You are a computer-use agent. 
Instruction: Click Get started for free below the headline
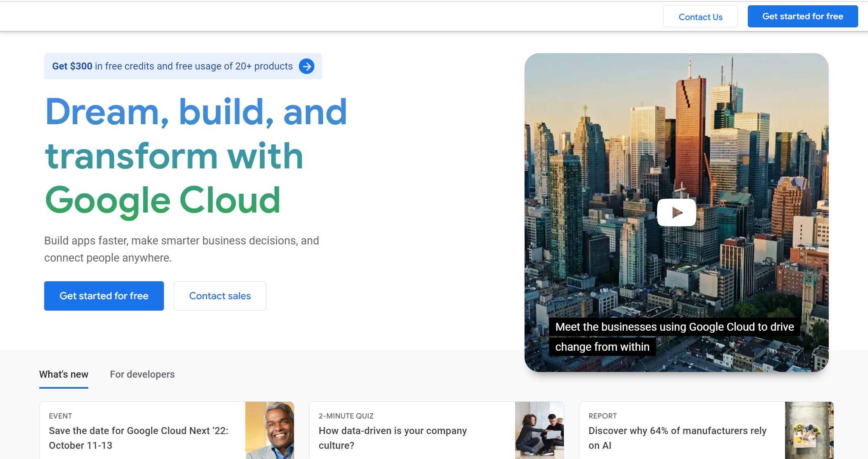104,296
